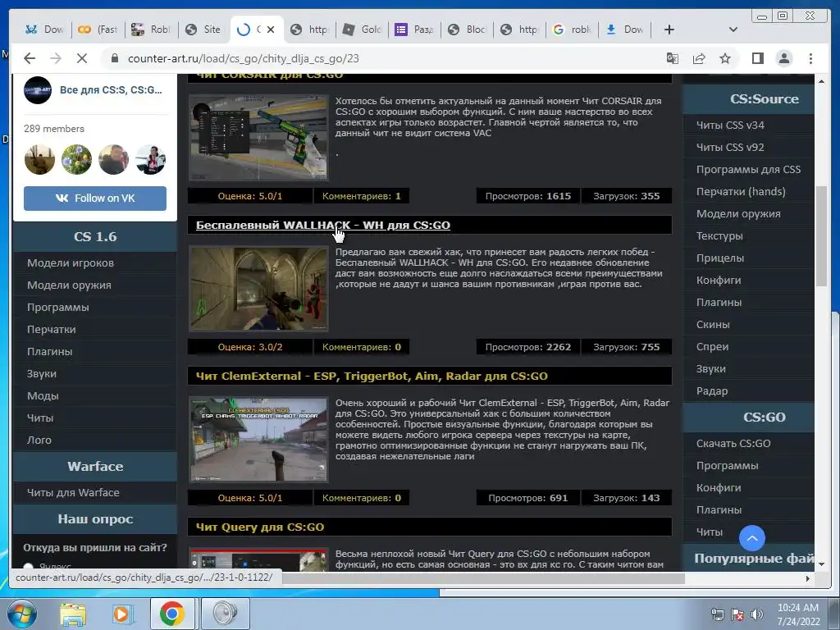This screenshot has height=630, width=840.
Task: Open CS:Source Радар link
Action: (x=712, y=391)
